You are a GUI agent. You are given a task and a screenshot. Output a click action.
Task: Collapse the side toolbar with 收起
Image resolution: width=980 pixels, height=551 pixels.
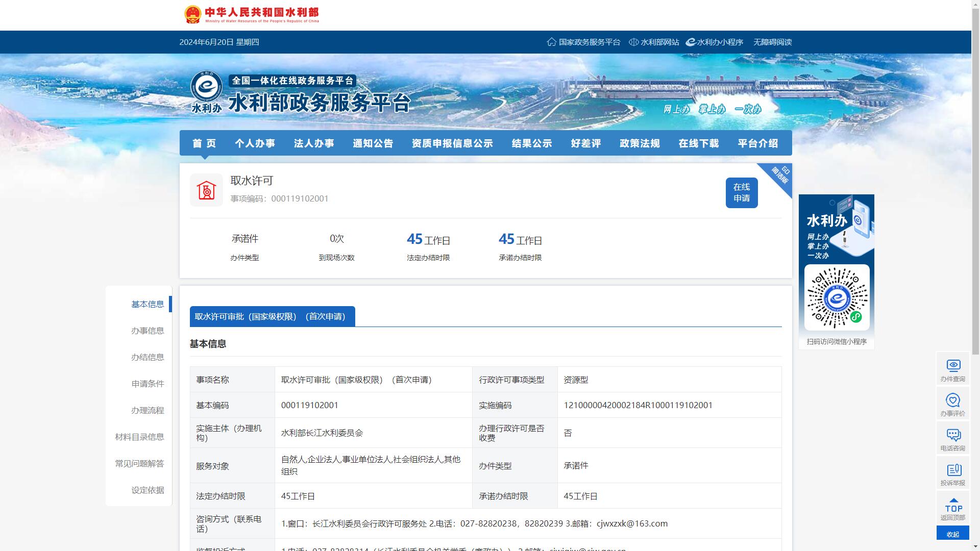pyautogui.click(x=952, y=534)
